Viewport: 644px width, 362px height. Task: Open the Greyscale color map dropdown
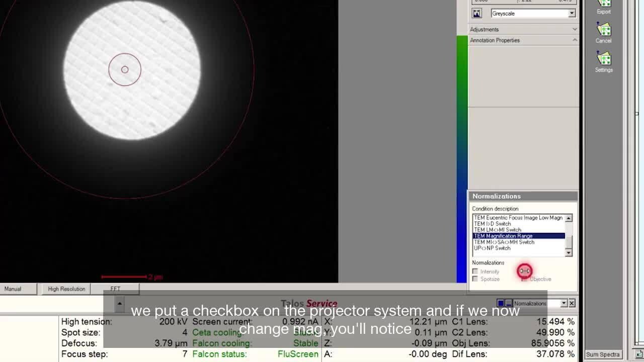coord(572,14)
